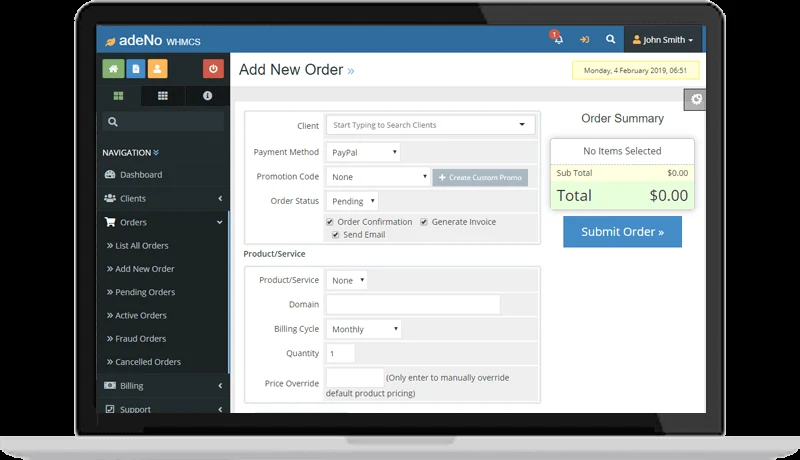Viewport: 800px width, 460px height.
Task: Click the red power logout button
Action: (213, 69)
